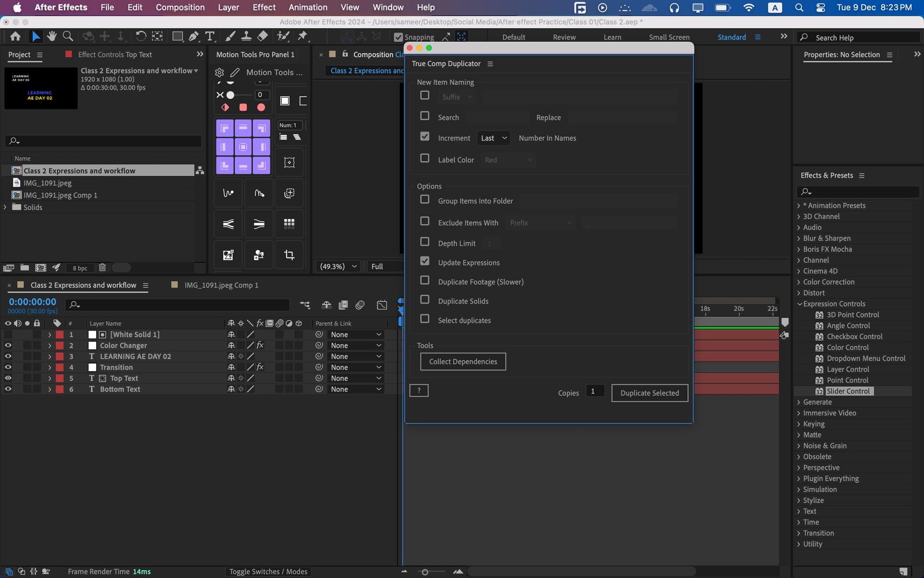The image size is (924, 578).
Task: Check Group Items Into Folder
Action: click(x=425, y=199)
